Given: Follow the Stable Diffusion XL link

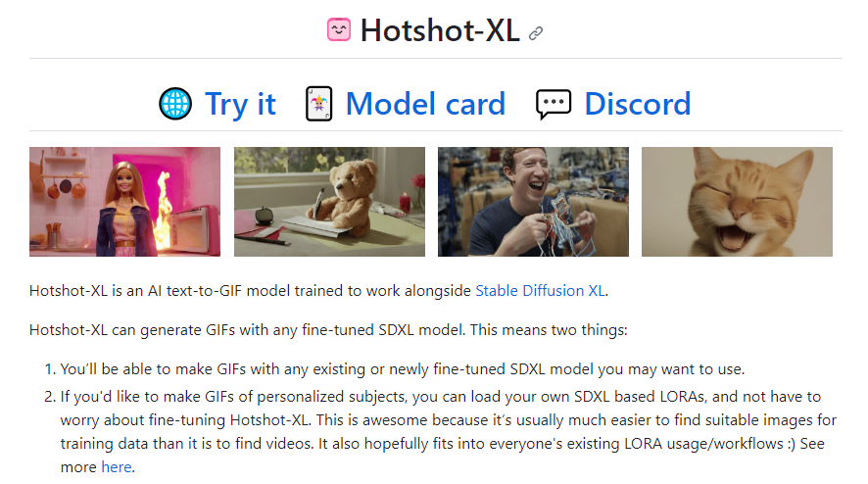Looking at the screenshot, I should [x=540, y=291].
